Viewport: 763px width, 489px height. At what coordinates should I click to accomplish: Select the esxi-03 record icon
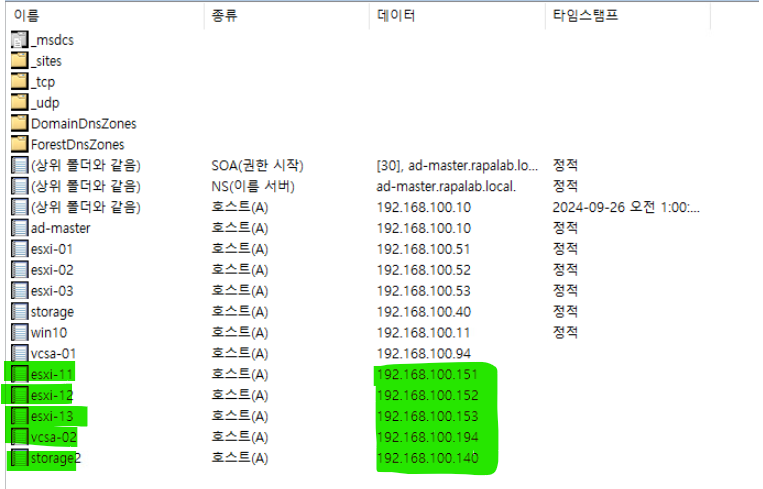point(19,291)
